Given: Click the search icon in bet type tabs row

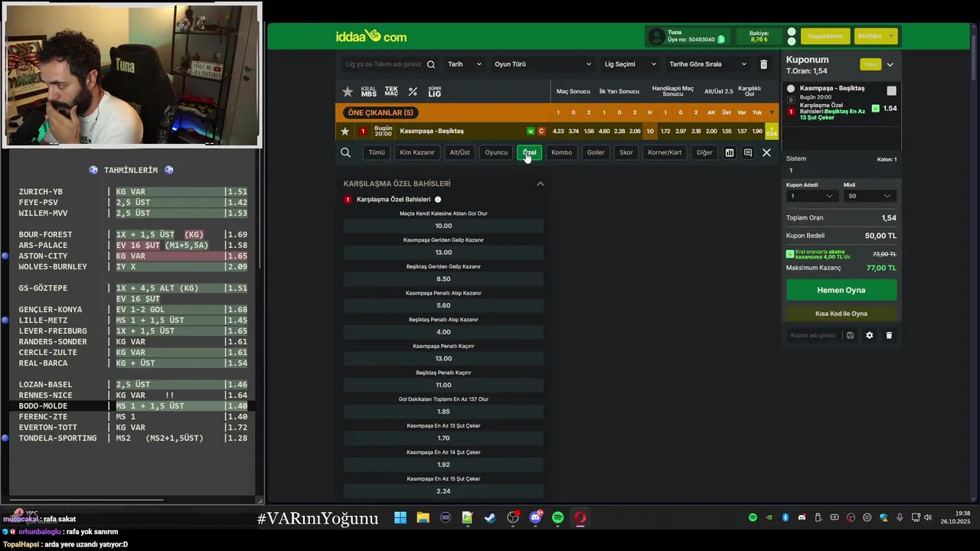Looking at the screenshot, I should pos(345,153).
